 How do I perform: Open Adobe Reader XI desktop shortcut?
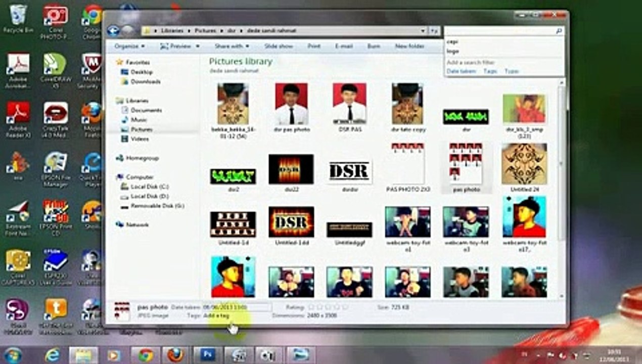tap(18, 120)
